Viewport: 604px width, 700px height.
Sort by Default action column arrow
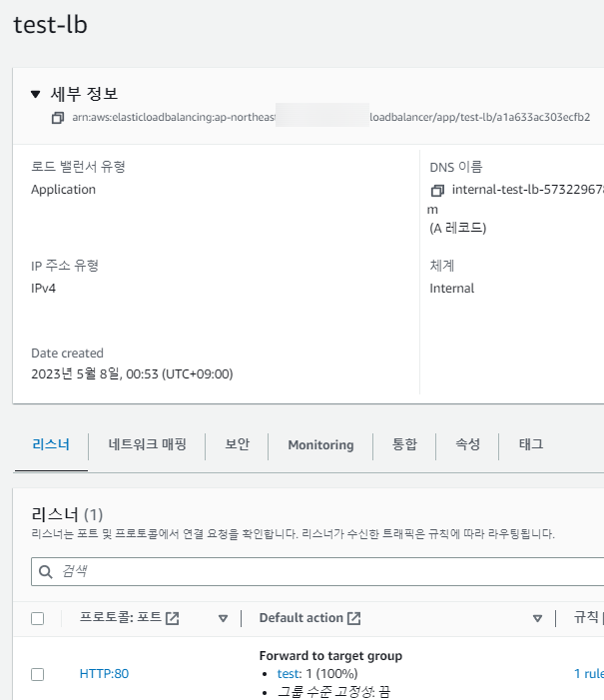[x=537, y=618]
